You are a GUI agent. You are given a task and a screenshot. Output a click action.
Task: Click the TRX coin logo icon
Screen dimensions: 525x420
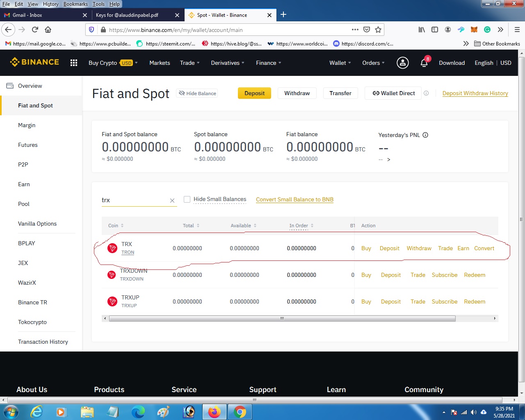pyautogui.click(x=112, y=248)
